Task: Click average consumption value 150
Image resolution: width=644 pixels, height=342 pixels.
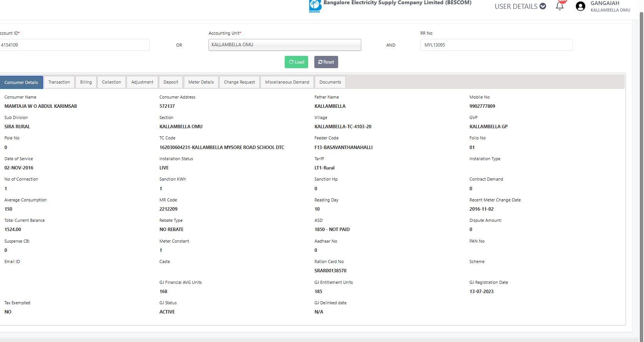Action: point(8,209)
